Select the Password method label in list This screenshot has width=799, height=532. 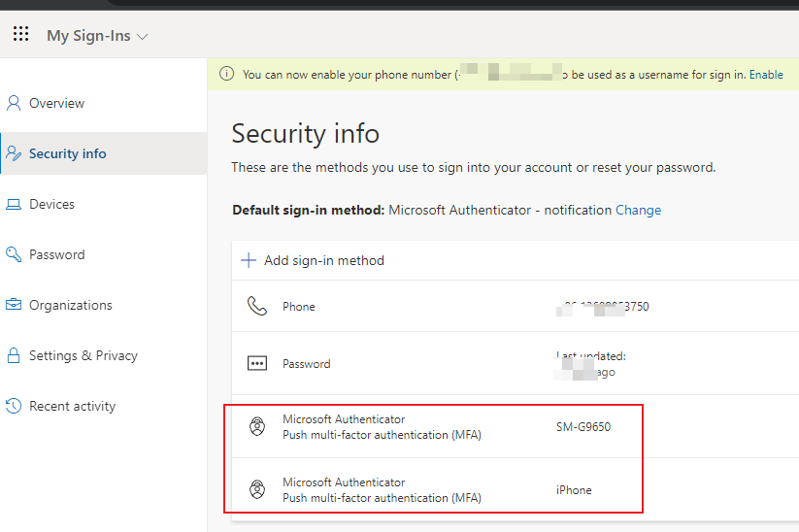pyautogui.click(x=306, y=364)
